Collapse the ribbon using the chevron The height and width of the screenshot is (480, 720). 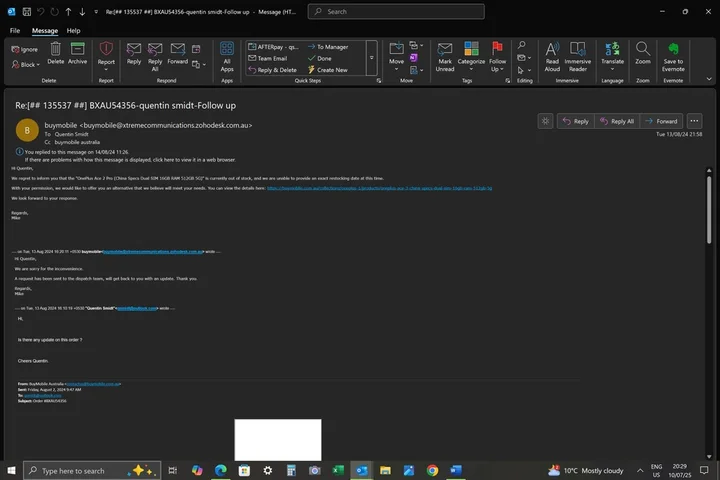click(709, 79)
